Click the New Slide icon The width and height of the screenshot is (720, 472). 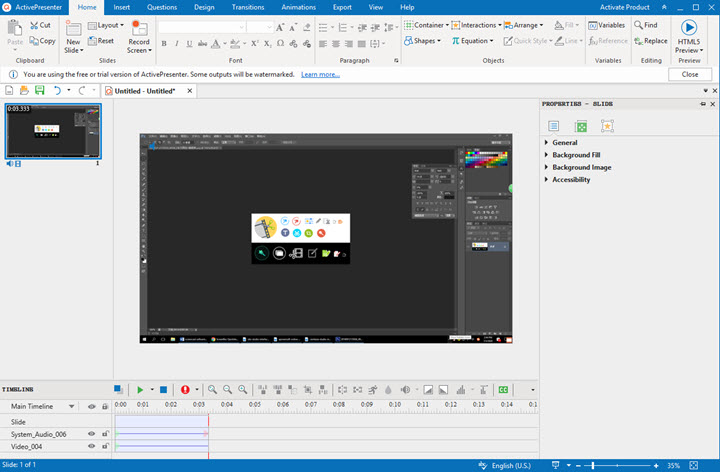coord(73,28)
